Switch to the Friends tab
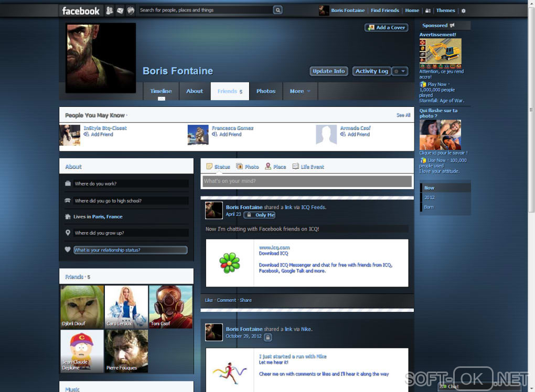 point(230,91)
